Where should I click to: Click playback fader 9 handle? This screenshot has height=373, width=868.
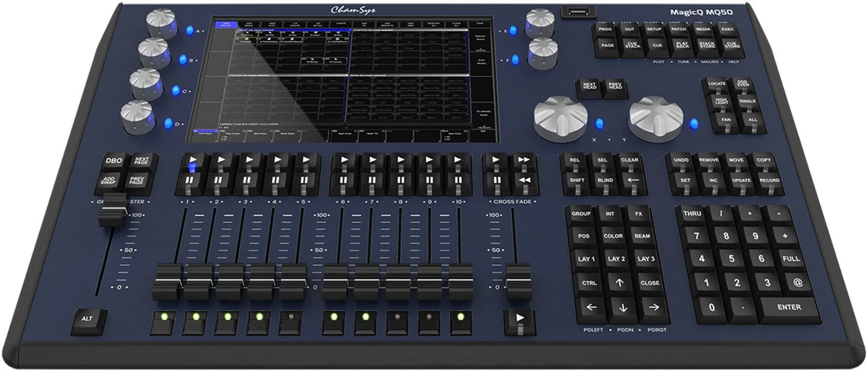tap(430, 282)
